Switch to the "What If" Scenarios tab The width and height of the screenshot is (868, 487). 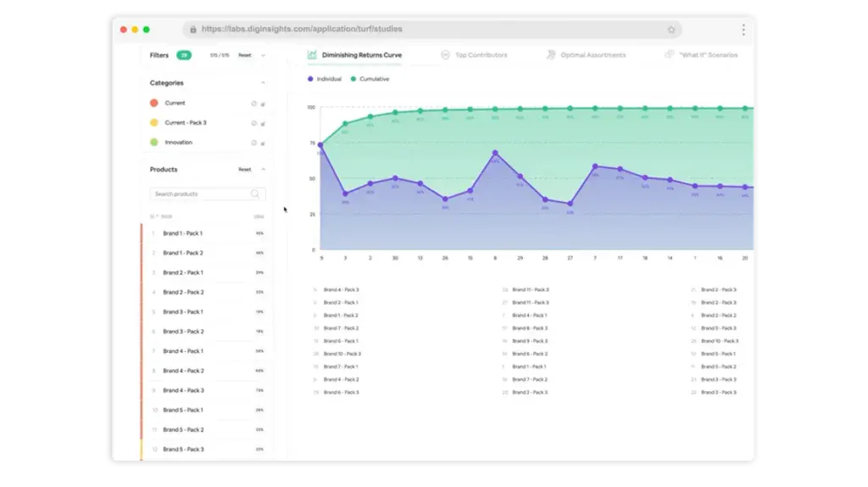tap(701, 55)
